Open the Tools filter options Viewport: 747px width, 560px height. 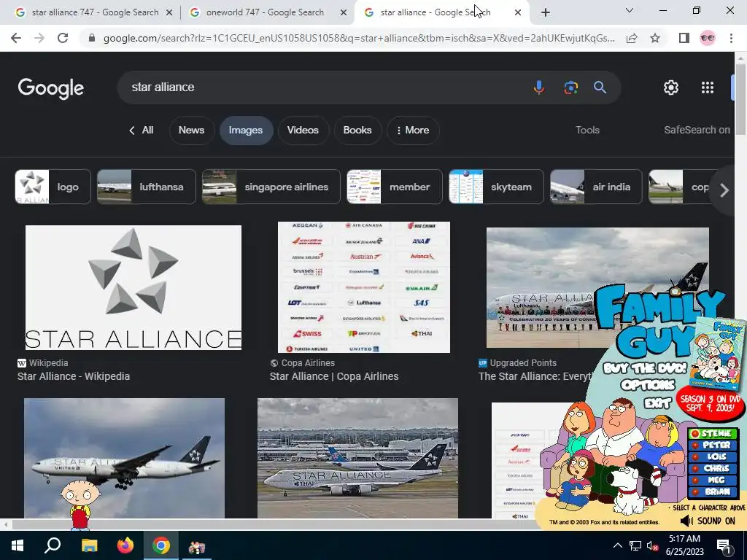pyautogui.click(x=587, y=130)
